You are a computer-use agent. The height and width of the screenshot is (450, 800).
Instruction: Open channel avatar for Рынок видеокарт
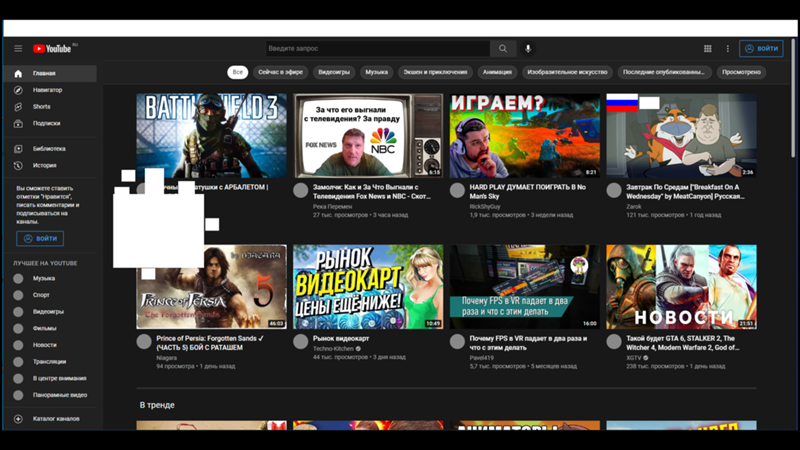pos(301,341)
